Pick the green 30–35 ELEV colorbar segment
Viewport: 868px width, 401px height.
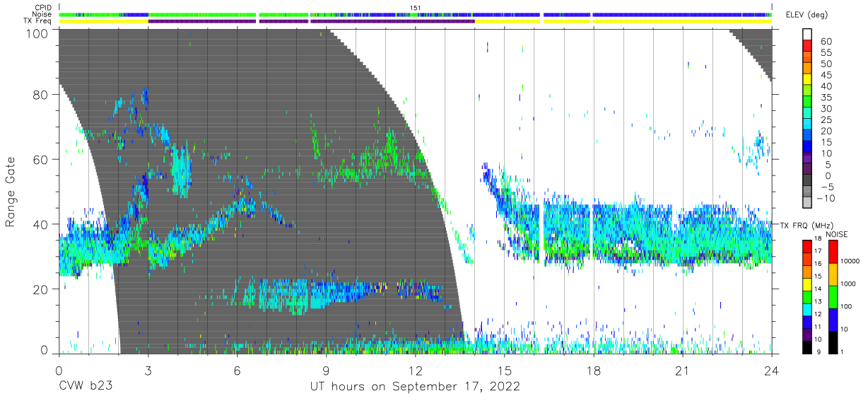pos(807,103)
